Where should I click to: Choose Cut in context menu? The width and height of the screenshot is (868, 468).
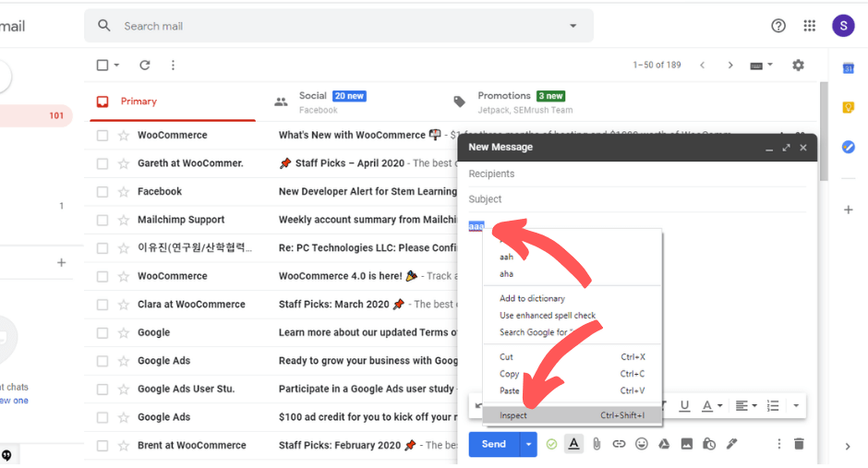573,357
